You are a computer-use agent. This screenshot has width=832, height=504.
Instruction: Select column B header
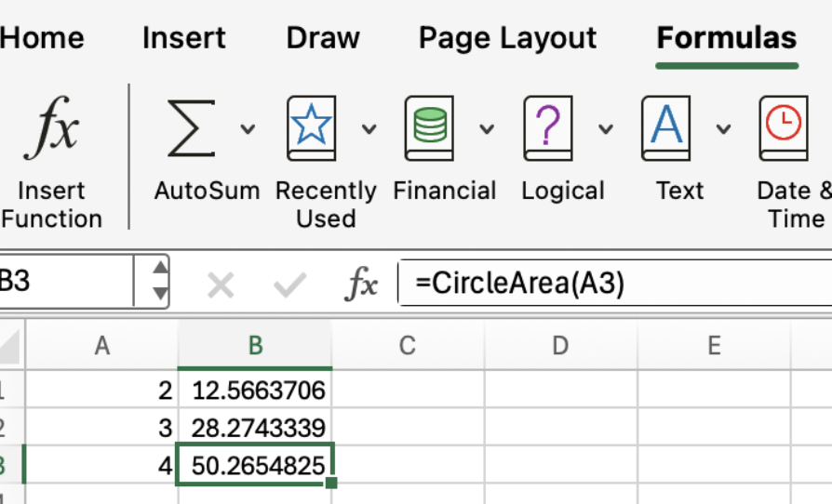pos(255,346)
